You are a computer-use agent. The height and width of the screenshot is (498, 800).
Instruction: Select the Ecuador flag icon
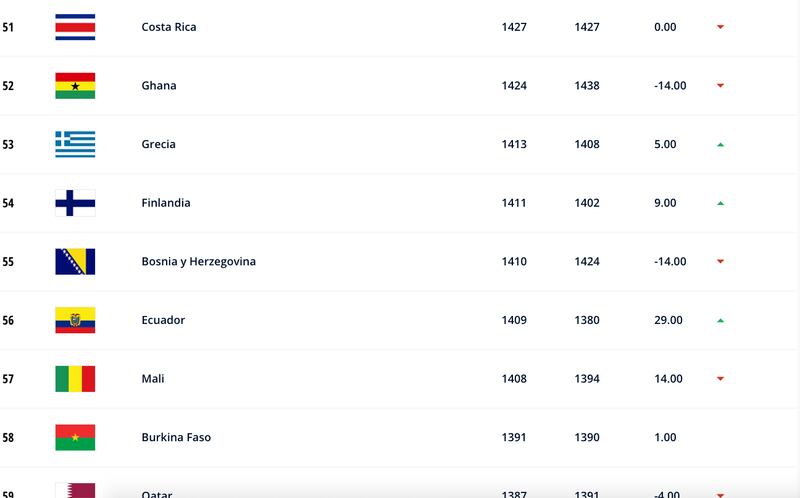[x=75, y=320]
